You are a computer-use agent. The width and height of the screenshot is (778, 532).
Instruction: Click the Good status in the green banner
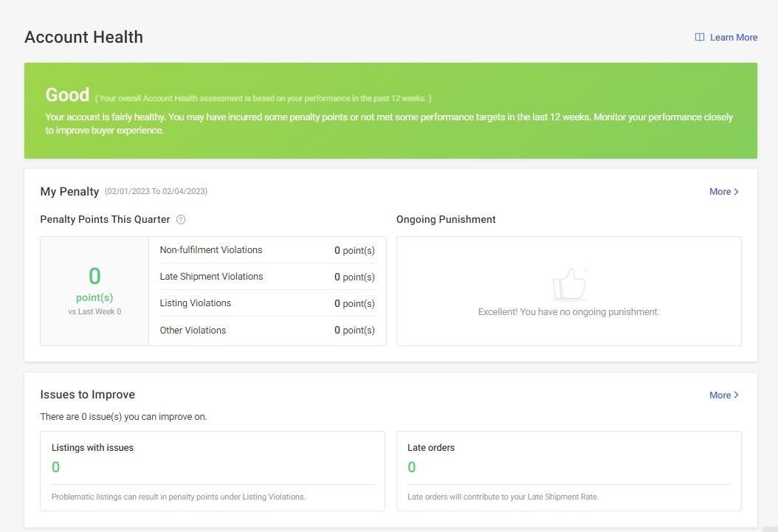click(67, 95)
